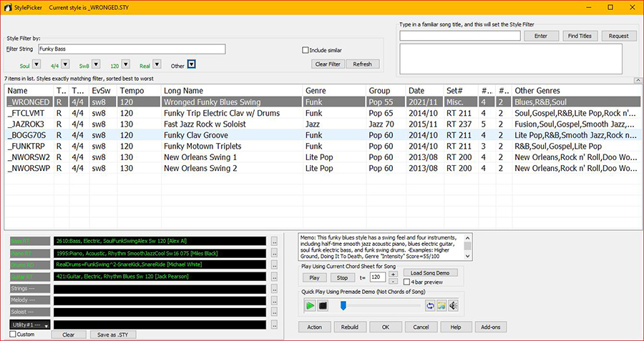Image resolution: width=644 pixels, height=341 pixels.
Task: Click the demo playback position slider
Action: click(x=343, y=305)
